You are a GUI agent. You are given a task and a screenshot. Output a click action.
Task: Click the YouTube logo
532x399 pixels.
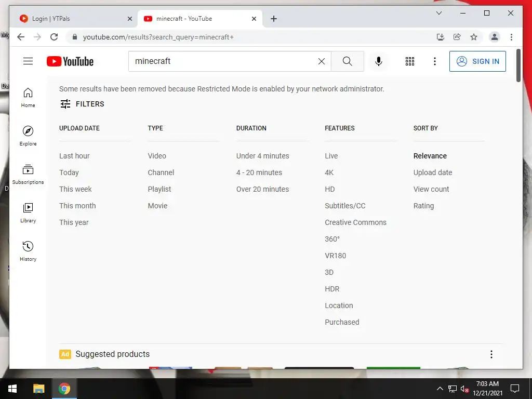70,61
